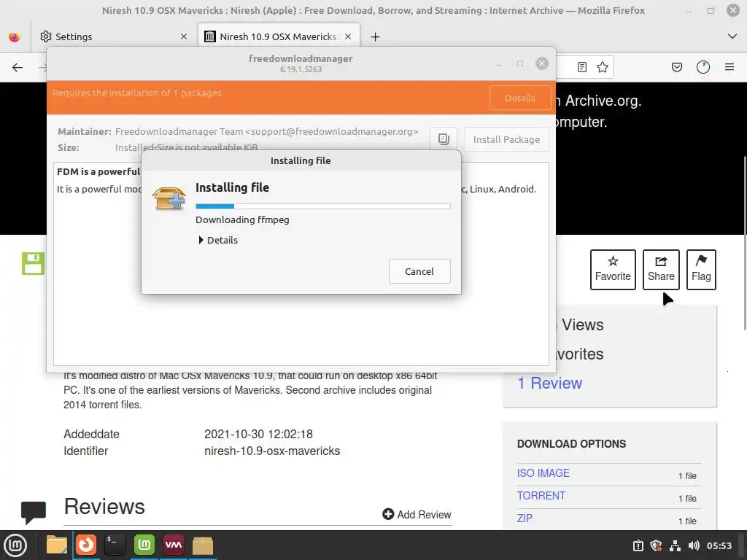Open the package installer taskbar item
This screenshot has width=747, height=560.
[203, 545]
